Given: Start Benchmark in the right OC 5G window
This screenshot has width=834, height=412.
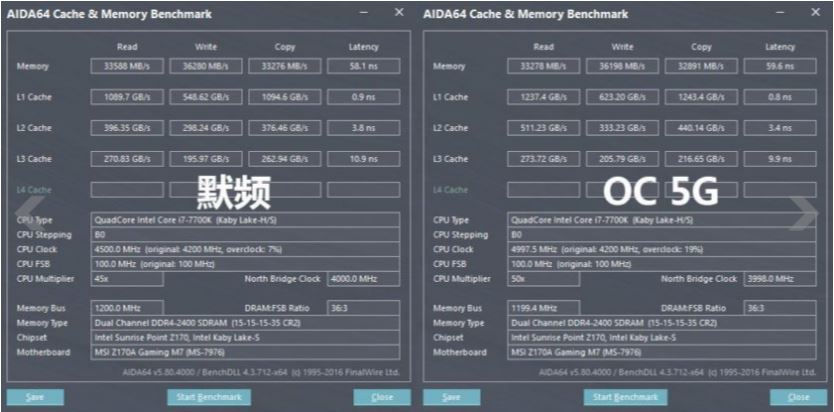Looking at the screenshot, I should pos(624,397).
